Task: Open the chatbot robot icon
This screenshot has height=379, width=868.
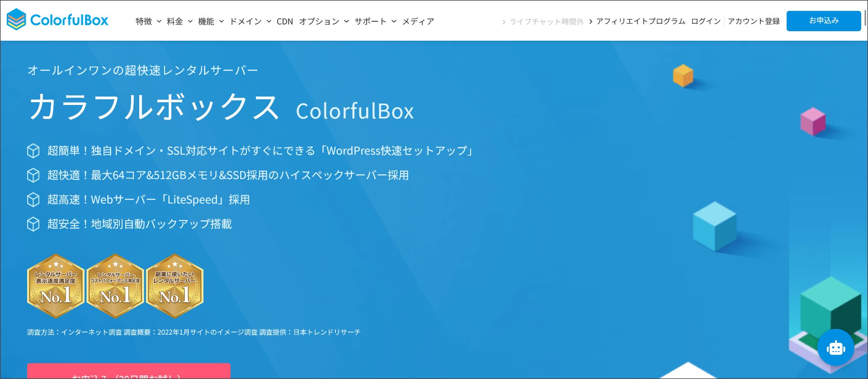Action: coord(835,347)
